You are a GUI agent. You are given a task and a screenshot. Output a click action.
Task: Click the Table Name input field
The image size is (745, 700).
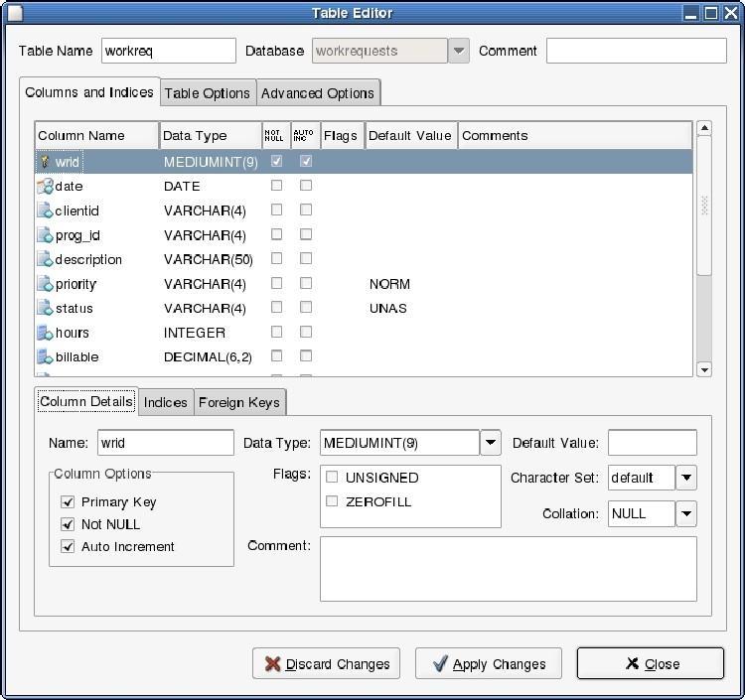[x=168, y=51]
